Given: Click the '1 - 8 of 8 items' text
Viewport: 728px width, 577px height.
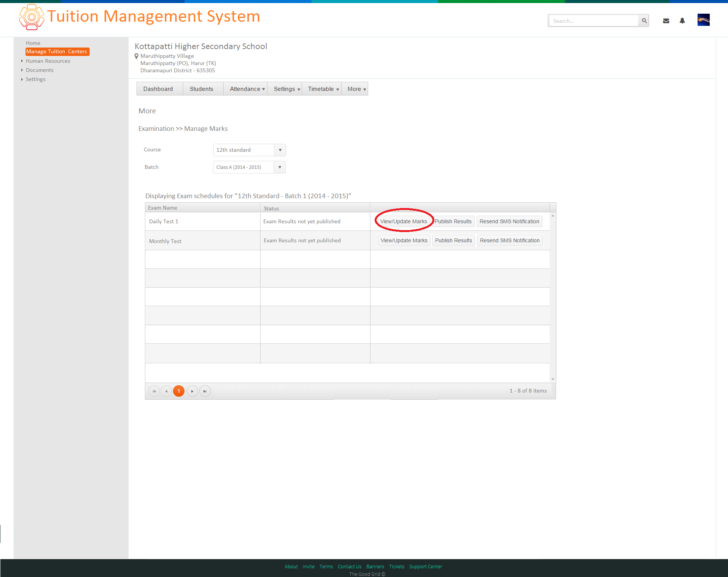Looking at the screenshot, I should click(528, 391).
